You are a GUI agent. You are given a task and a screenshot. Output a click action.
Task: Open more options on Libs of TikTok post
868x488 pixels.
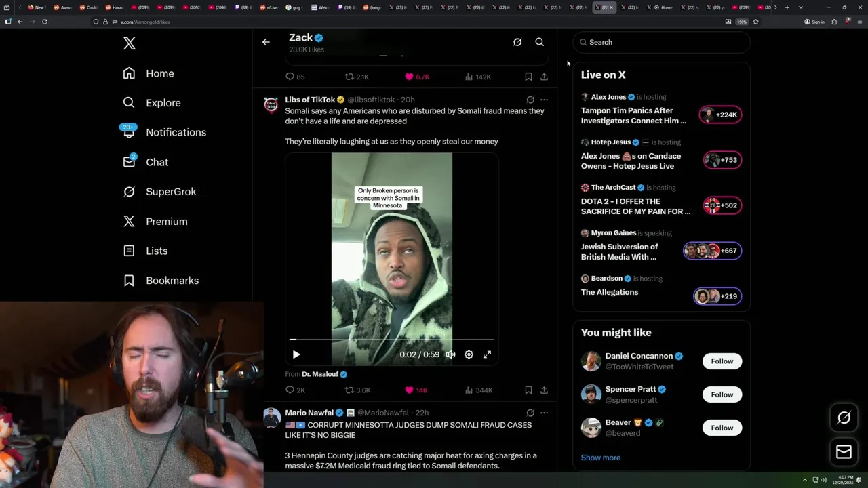pos(544,100)
